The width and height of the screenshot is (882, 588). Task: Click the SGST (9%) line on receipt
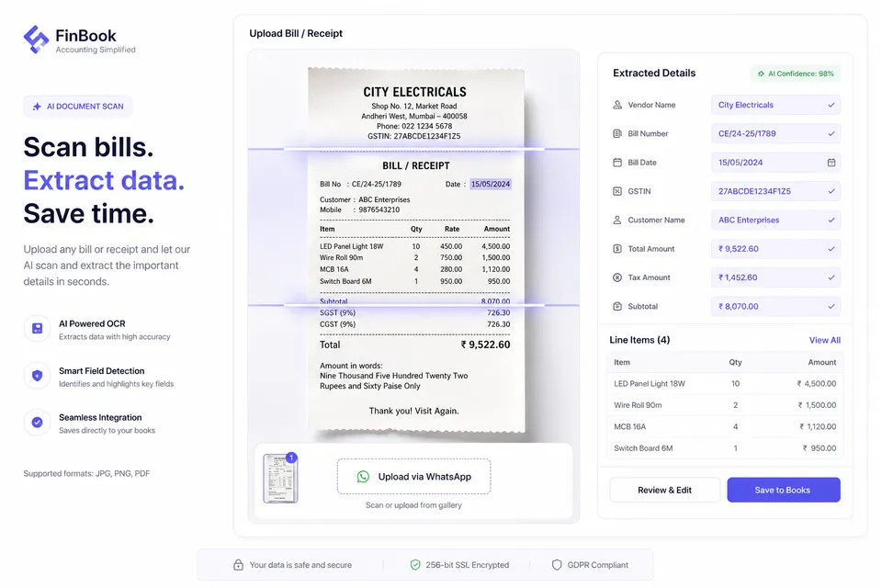[x=415, y=313]
